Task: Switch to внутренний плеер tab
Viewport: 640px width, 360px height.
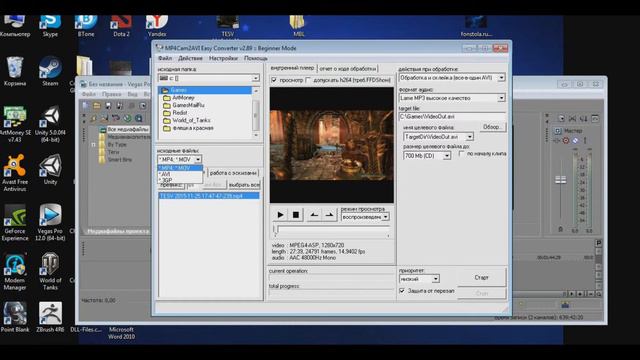Action: click(292, 68)
